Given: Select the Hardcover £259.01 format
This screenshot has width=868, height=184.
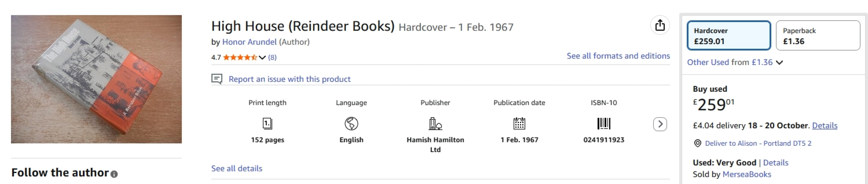Looking at the screenshot, I should tap(728, 36).
